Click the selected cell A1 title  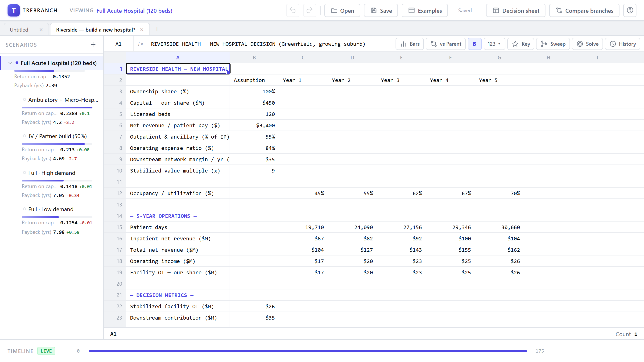coord(178,69)
